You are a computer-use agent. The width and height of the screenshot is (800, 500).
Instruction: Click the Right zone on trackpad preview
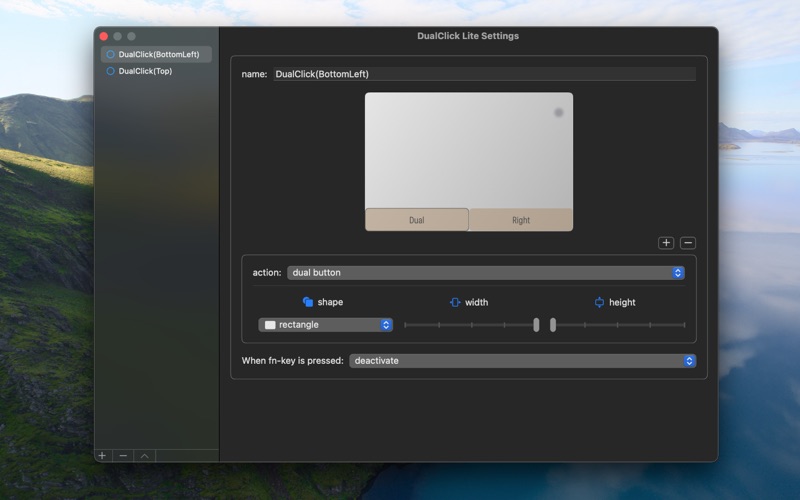pyautogui.click(x=521, y=220)
